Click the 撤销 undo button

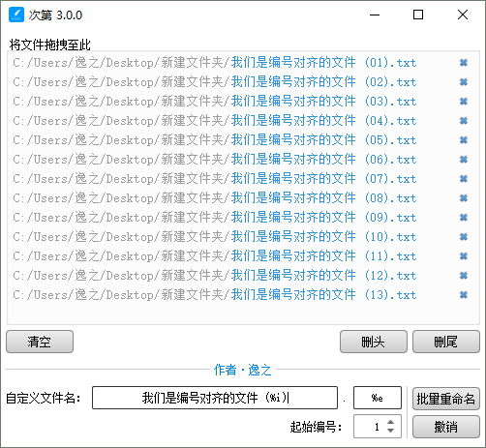[446, 427]
